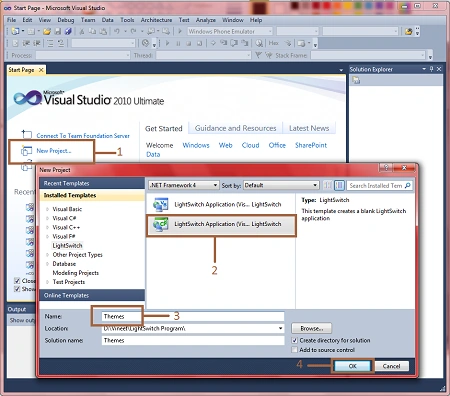Open the Analyze menu
Screen dimensions: 450x396
pyautogui.click(x=206, y=20)
